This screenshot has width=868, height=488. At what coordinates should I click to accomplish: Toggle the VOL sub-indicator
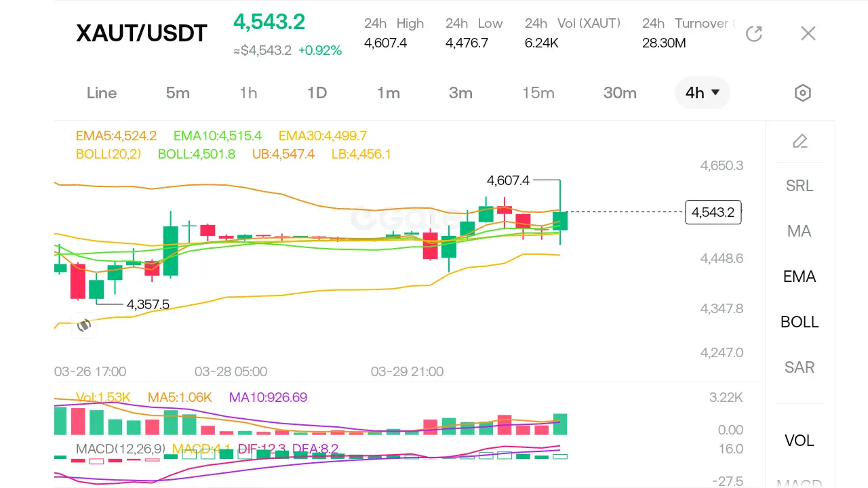pyautogui.click(x=800, y=441)
